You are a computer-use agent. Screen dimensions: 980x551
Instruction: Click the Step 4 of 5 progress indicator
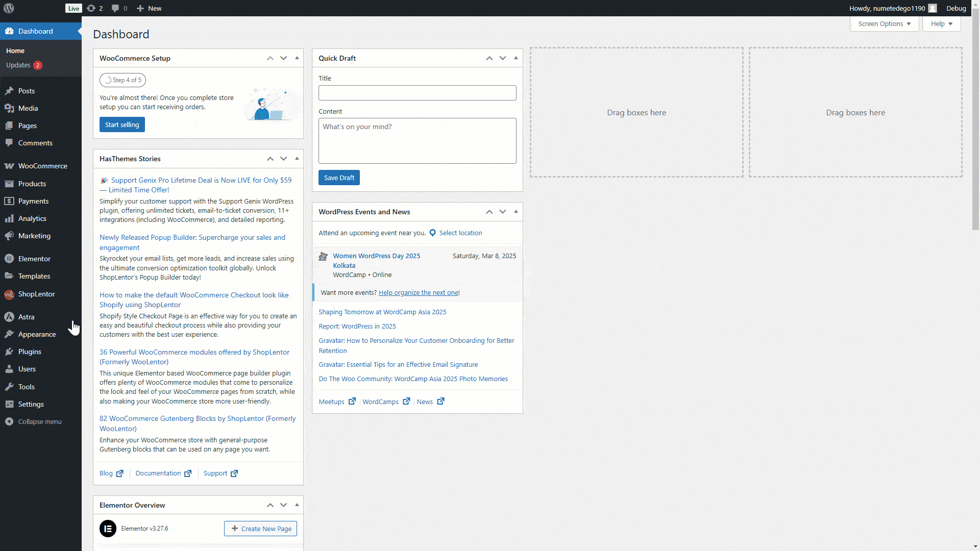coord(122,80)
